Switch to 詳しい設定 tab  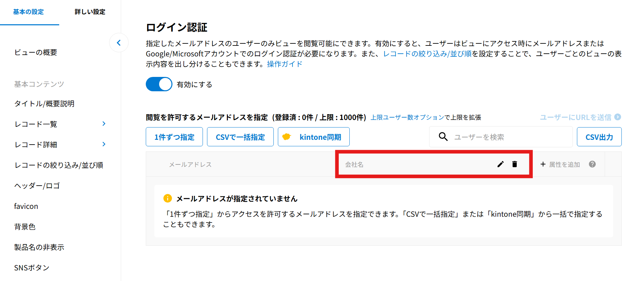(90, 12)
